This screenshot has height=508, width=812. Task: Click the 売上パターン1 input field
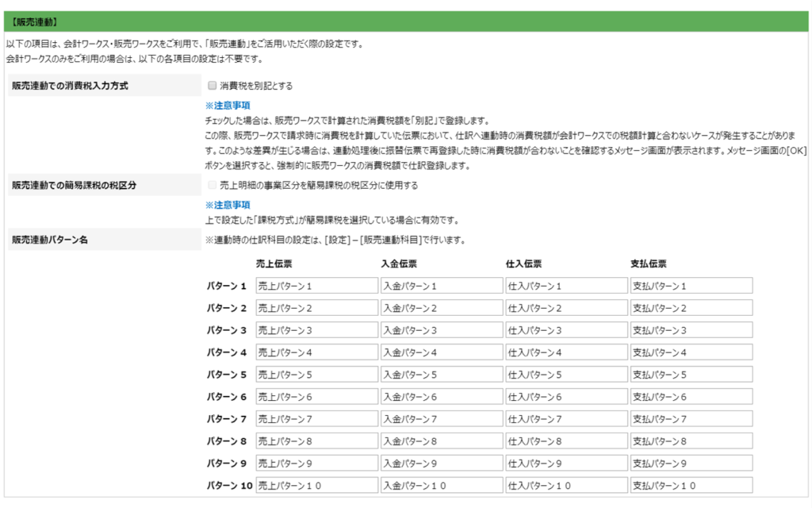(316, 286)
